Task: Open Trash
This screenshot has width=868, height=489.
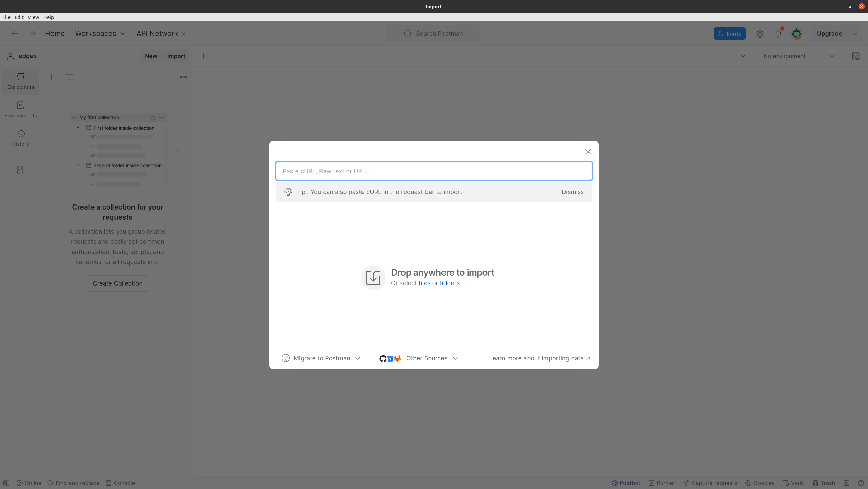Action: tap(824, 483)
